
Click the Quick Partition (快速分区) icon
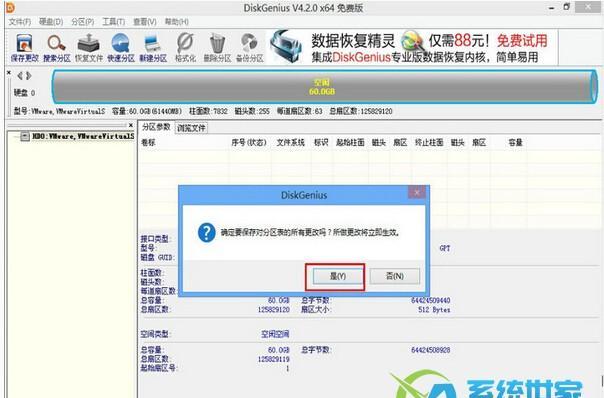click(x=121, y=48)
